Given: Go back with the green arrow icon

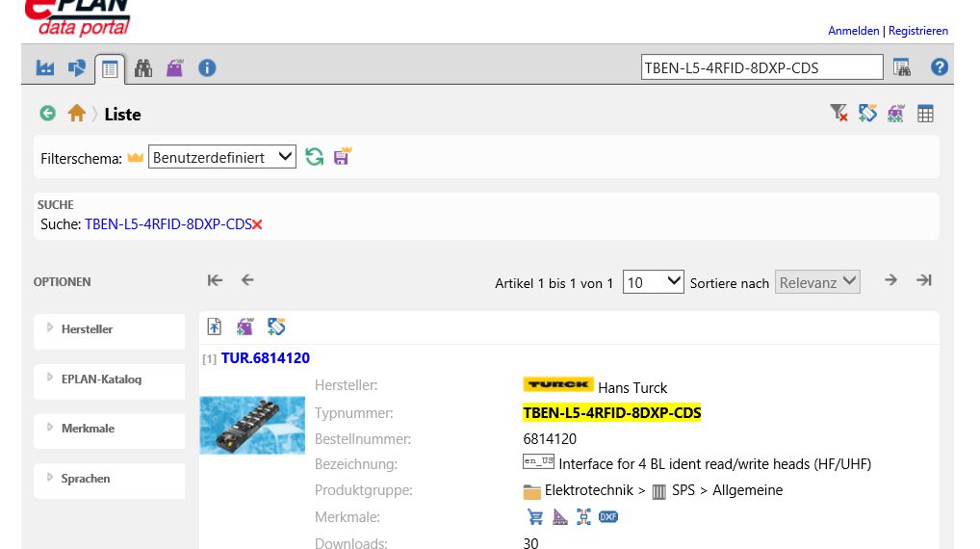Looking at the screenshot, I should point(47,114).
